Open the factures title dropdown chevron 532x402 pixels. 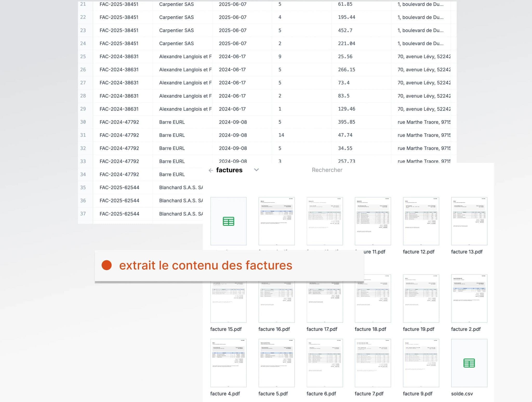click(256, 170)
